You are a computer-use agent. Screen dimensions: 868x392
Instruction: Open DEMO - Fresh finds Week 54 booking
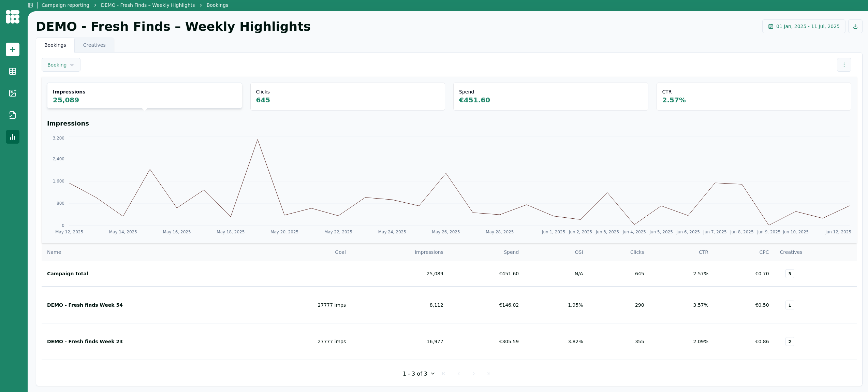click(x=85, y=305)
